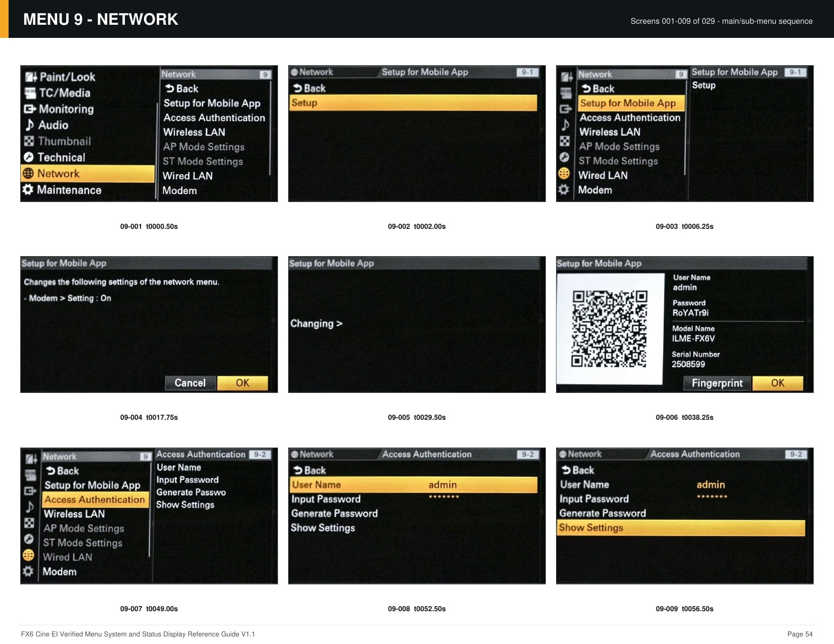The image size is (834, 644).
Task: Click the QR code in screen 09-006
Action: tap(610, 329)
